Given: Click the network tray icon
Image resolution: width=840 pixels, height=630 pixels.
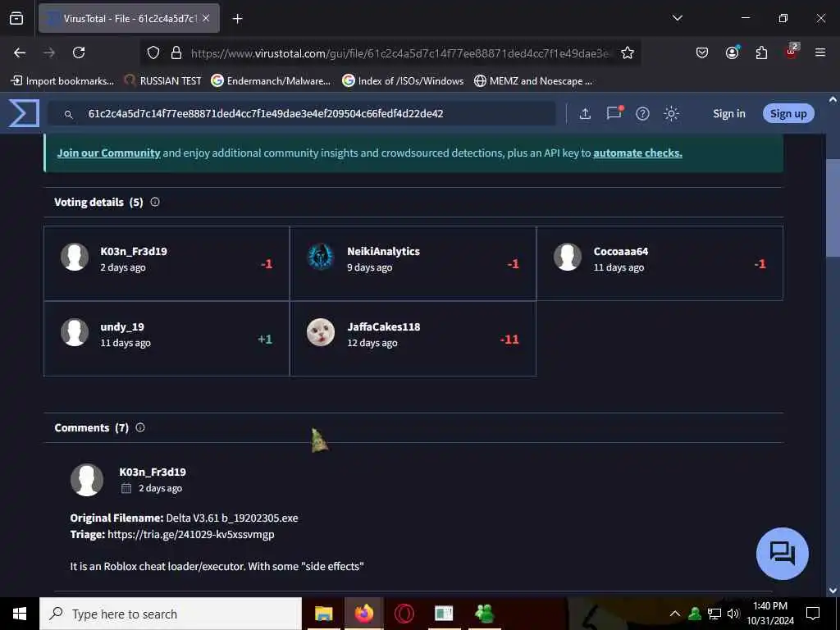Looking at the screenshot, I should pos(714,614).
